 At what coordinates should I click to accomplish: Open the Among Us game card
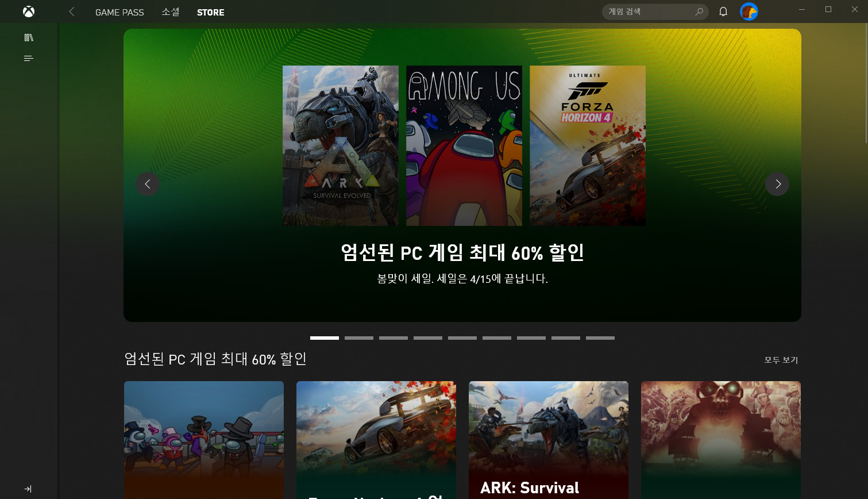pos(204,440)
